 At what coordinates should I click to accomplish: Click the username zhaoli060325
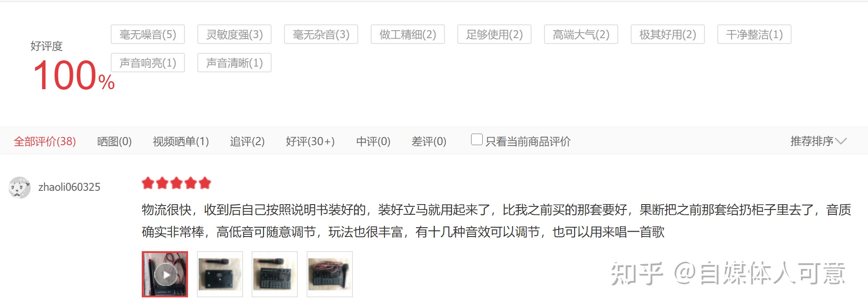(x=69, y=187)
